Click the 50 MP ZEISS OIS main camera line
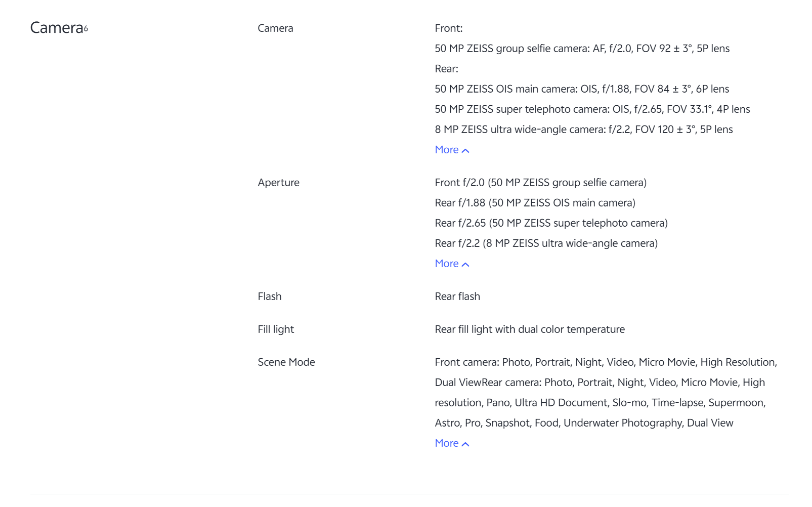 click(582, 89)
